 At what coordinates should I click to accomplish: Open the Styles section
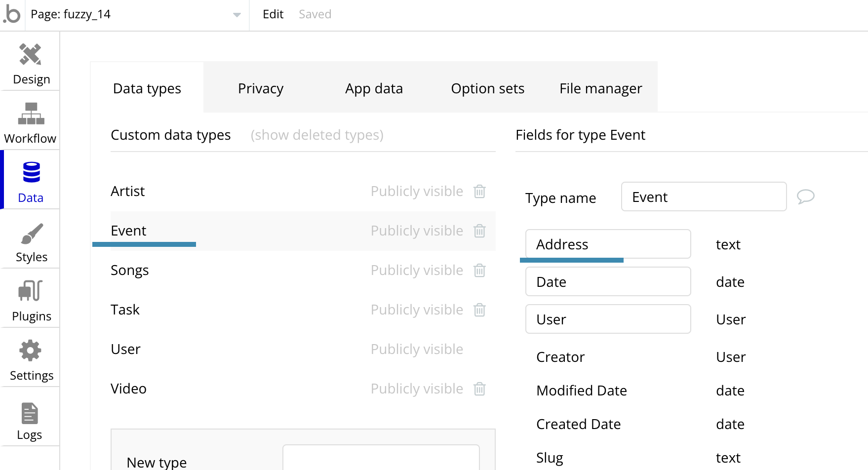point(31,242)
